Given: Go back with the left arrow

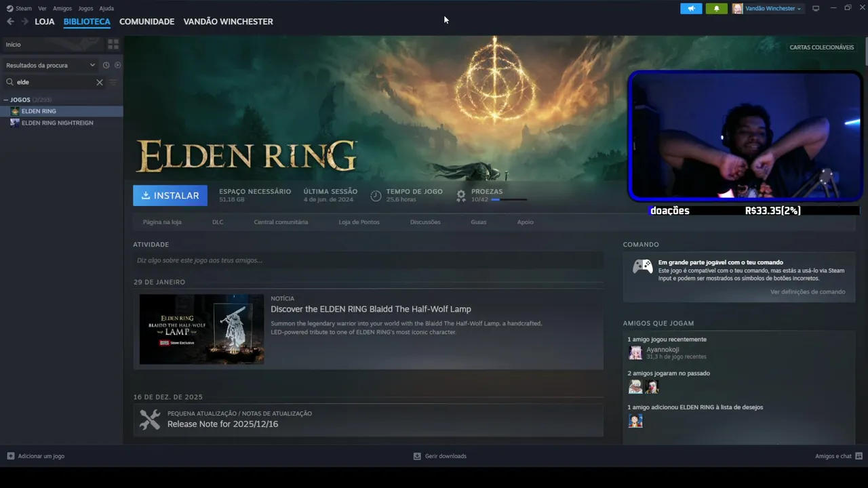Looking at the screenshot, I should (x=10, y=22).
